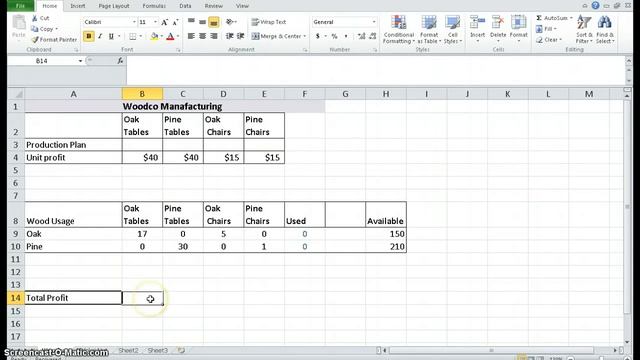Align text to the left

pos(191,36)
